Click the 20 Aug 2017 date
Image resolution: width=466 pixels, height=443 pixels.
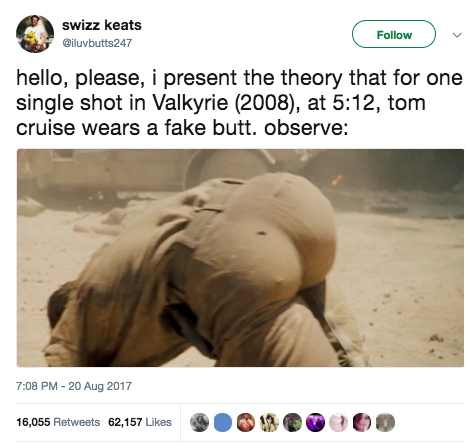click(100, 386)
